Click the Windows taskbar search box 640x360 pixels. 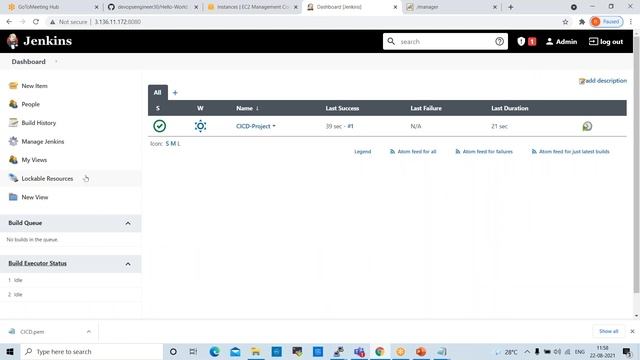[x=91, y=351]
